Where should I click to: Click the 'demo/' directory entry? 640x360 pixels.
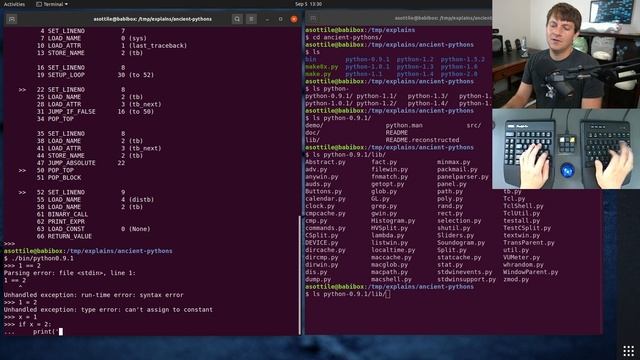tap(314, 125)
